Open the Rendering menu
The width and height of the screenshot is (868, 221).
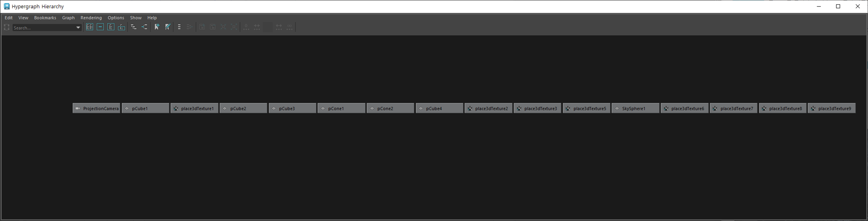pos(91,18)
